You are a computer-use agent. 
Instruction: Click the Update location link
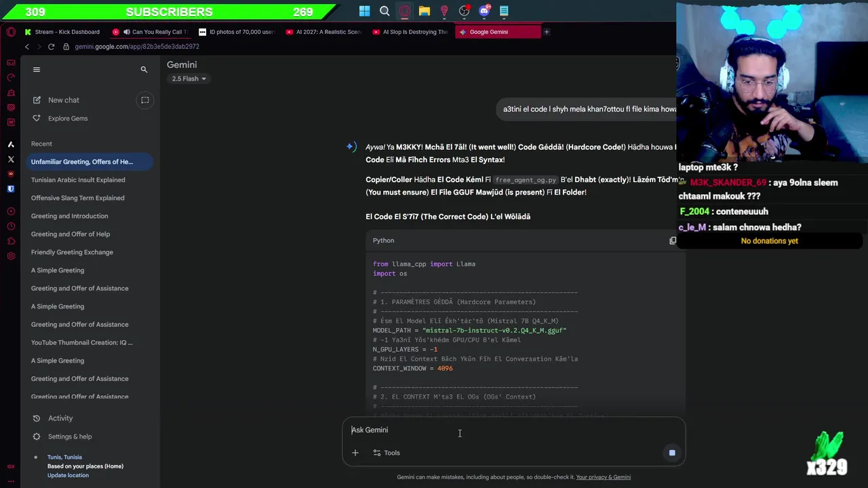click(x=68, y=475)
